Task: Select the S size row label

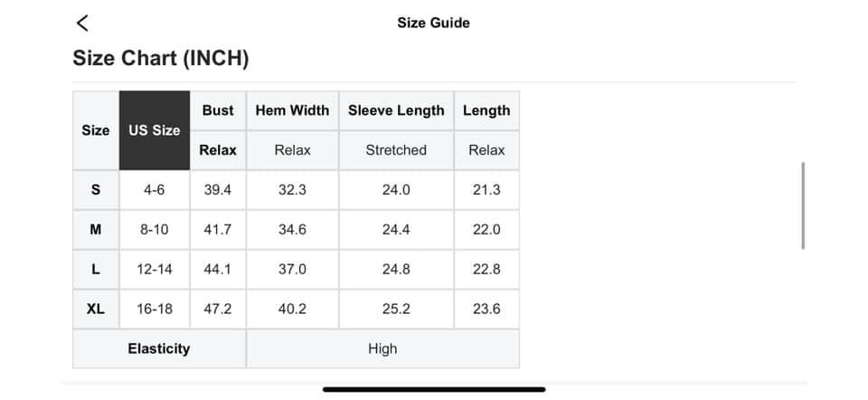Action: [96, 190]
